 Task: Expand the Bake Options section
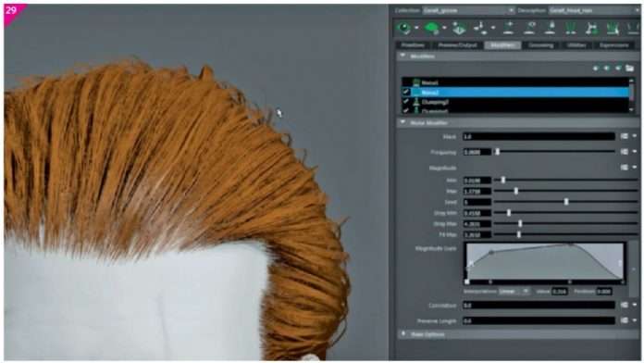[x=403, y=334]
